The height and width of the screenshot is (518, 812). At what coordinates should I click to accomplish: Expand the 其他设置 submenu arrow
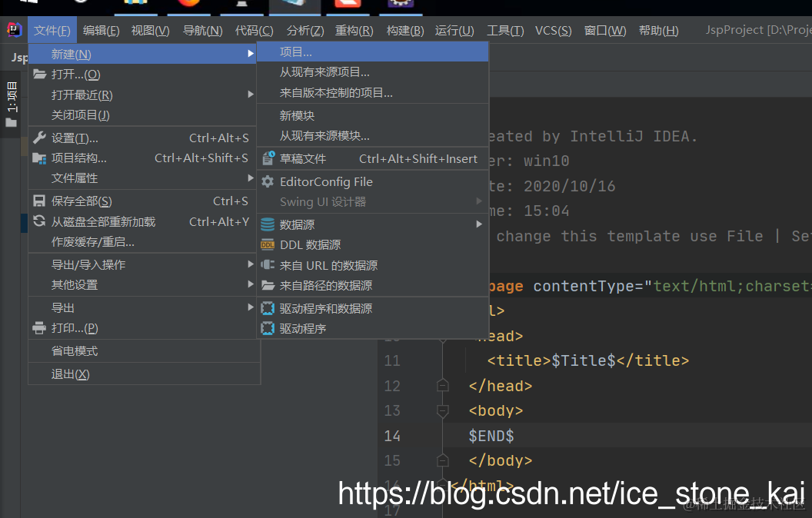tap(251, 284)
